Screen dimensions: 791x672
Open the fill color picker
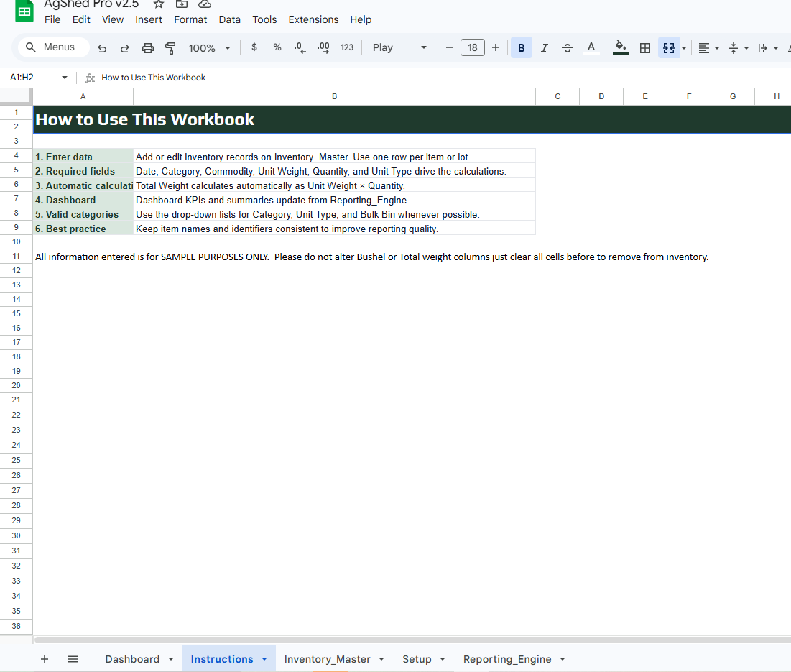pyautogui.click(x=621, y=47)
